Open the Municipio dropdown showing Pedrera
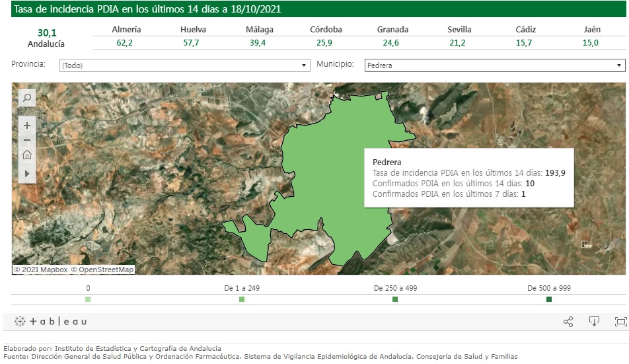 [494, 65]
